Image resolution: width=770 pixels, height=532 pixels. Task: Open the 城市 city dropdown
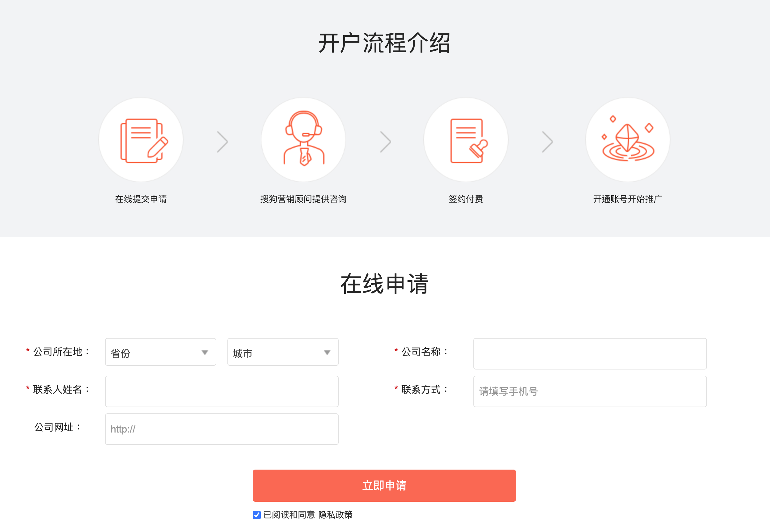pyautogui.click(x=283, y=352)
